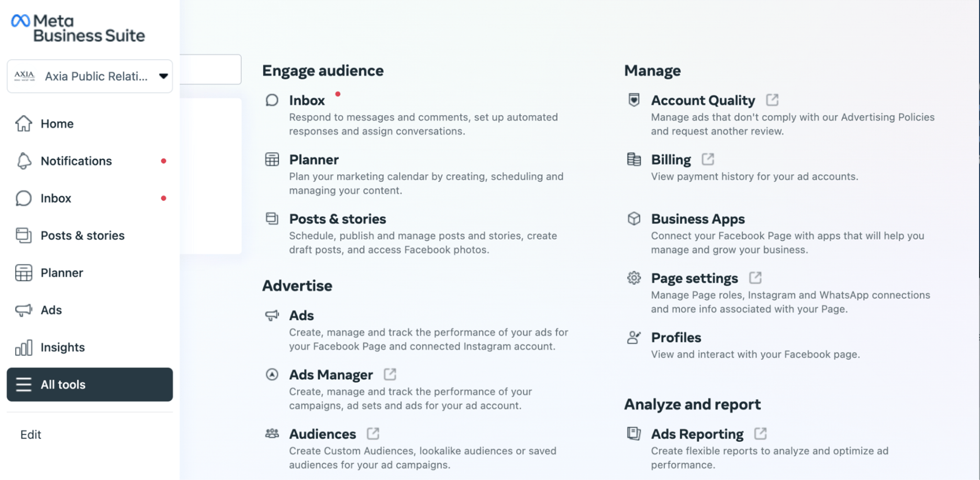Image resolution: width=980 pixels, height=480 pixels.
Task: Open Billing to view payment history
Action: pos(671,159)
